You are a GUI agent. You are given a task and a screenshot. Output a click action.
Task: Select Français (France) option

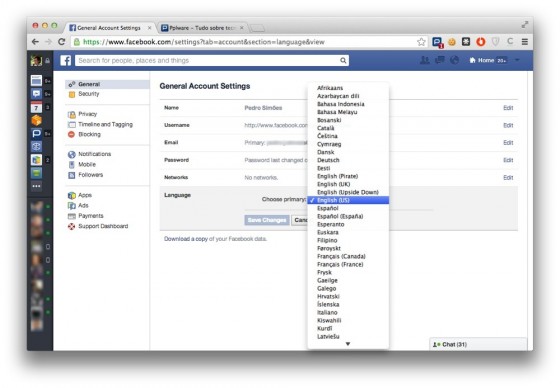tap(348, 264)
